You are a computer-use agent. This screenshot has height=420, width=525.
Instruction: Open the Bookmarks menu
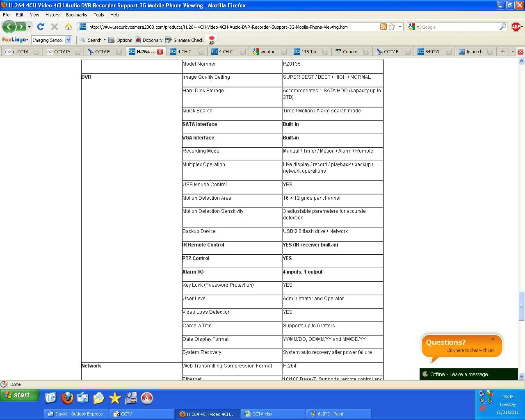pos(76,15)
